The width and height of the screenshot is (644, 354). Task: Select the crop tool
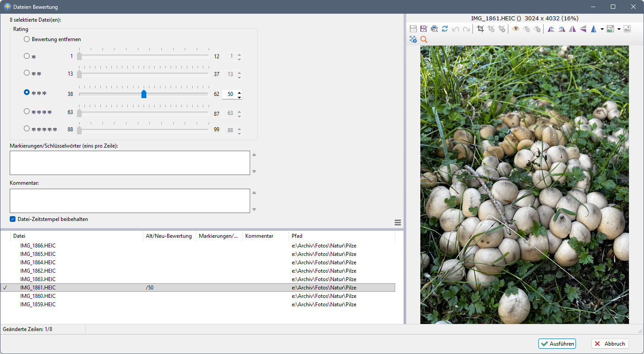click(480, 29)
